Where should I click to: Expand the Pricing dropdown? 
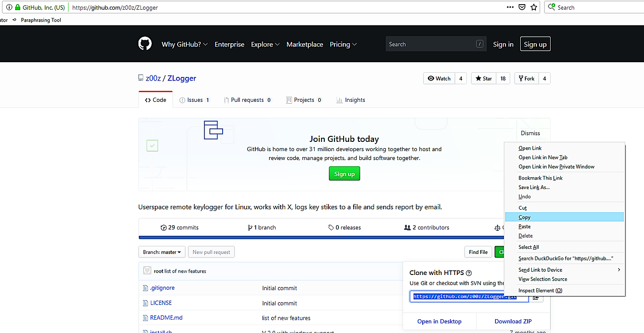click(x=344, y=44)
